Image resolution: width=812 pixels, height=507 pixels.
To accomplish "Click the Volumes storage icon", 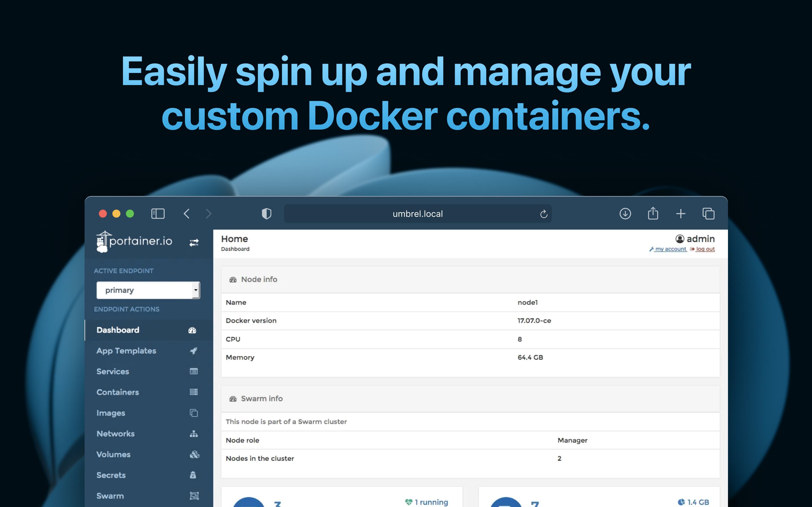I will (194, 454).
